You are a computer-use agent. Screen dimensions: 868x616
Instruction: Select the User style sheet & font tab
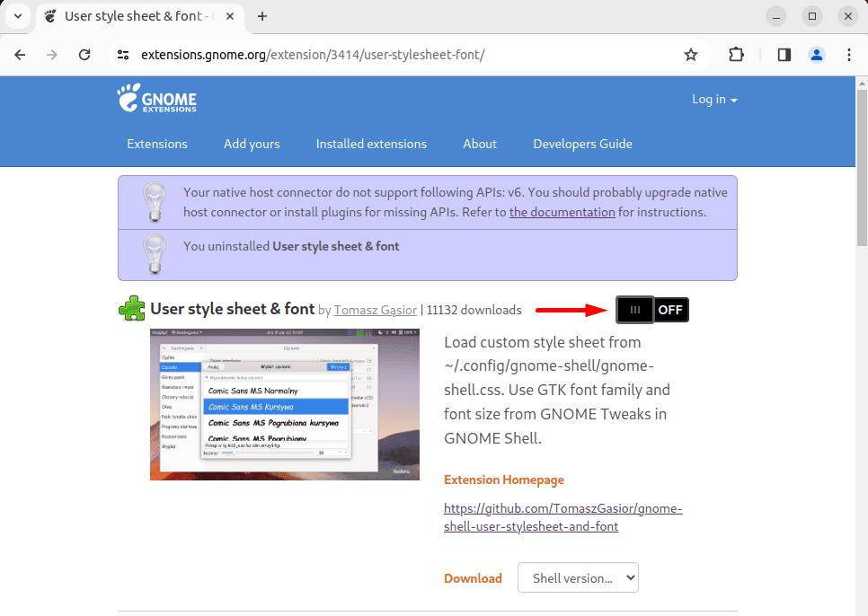138,16
